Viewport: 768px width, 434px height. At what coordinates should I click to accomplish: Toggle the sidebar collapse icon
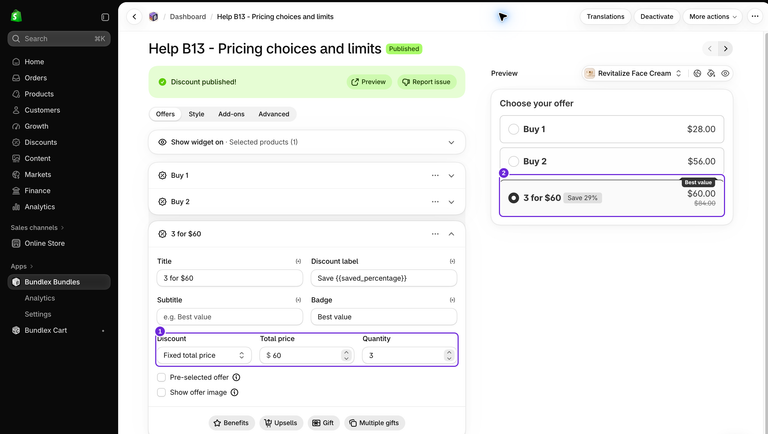click(105, 17)
